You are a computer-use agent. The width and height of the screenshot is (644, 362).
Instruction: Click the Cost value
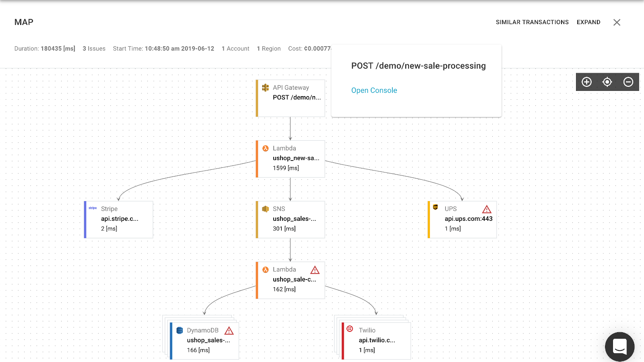317,49
